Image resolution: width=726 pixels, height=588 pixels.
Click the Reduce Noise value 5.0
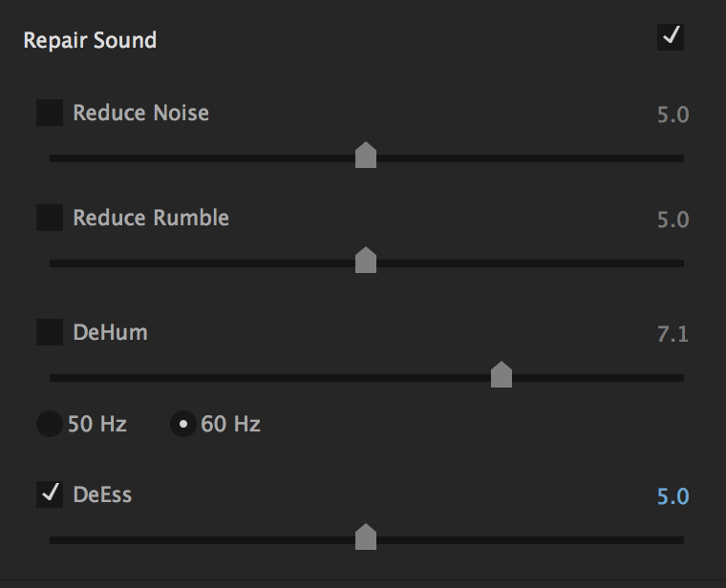pos(673,115)
